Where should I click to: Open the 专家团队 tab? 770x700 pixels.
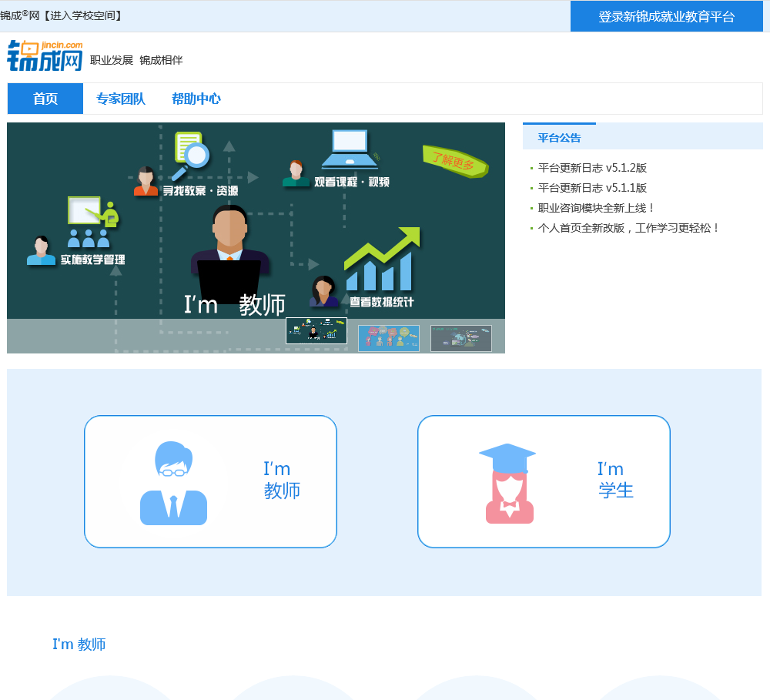(x=121, y=99)
